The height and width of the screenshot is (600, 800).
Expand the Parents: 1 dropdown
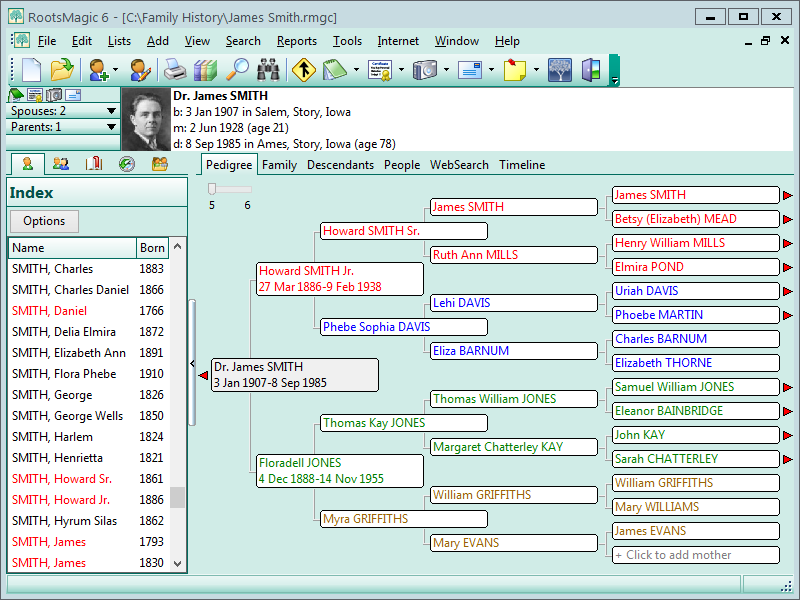(111, 127)
